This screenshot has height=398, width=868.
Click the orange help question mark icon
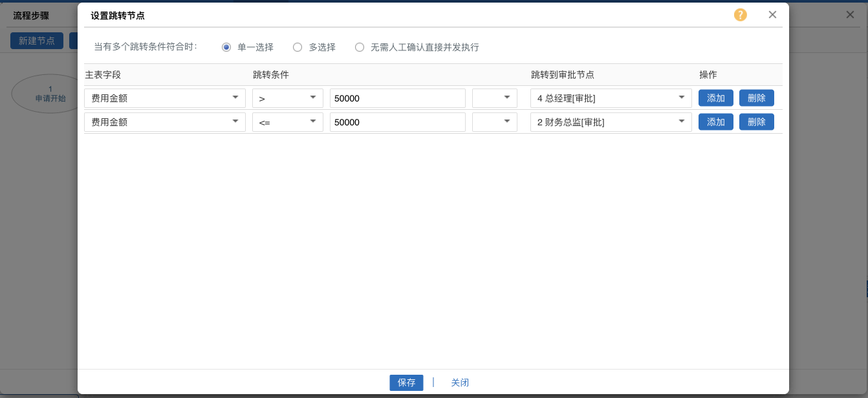point(740,15)
